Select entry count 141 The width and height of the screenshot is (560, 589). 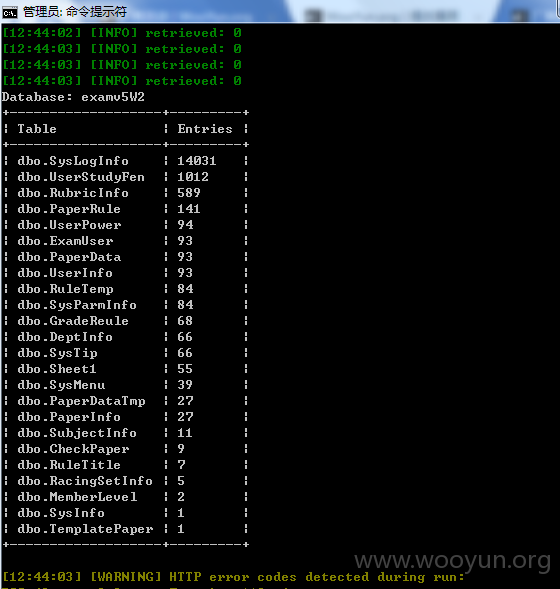click(189, 209)
